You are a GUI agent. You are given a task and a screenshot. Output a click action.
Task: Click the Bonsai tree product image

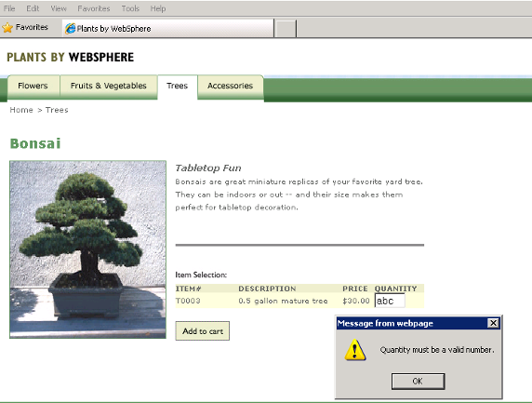pos(87,249)
